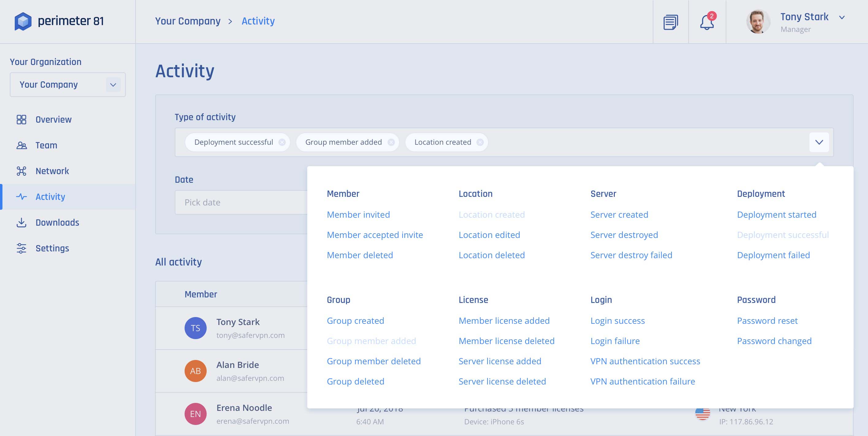This screenshot has width=868, height=436.
Task: Open the Tony Stark user menu chevron
Action: [x=841, y=17]
